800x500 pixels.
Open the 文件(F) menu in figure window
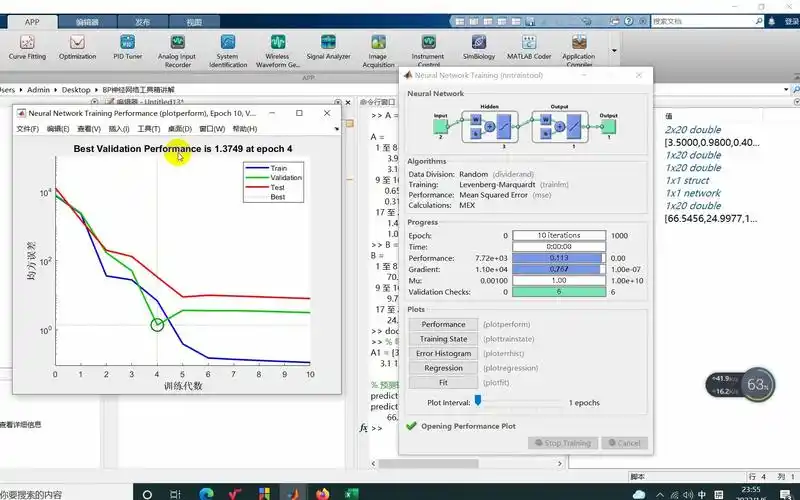28,129
